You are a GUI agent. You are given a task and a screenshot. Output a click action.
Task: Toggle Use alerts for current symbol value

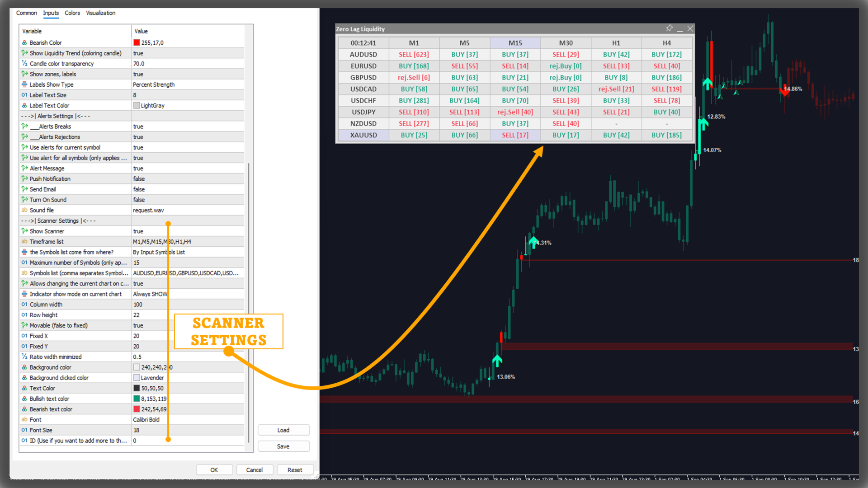click(x=188, y=147)
